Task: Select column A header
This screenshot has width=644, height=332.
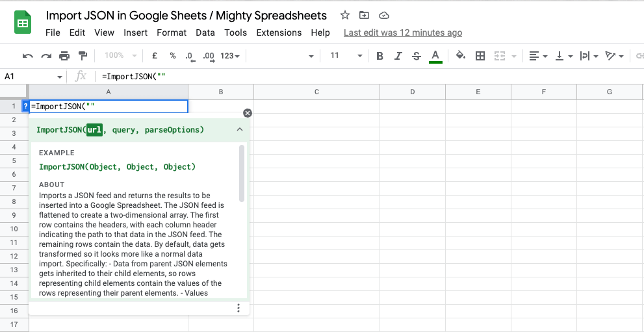Action: tap(109, 92)
